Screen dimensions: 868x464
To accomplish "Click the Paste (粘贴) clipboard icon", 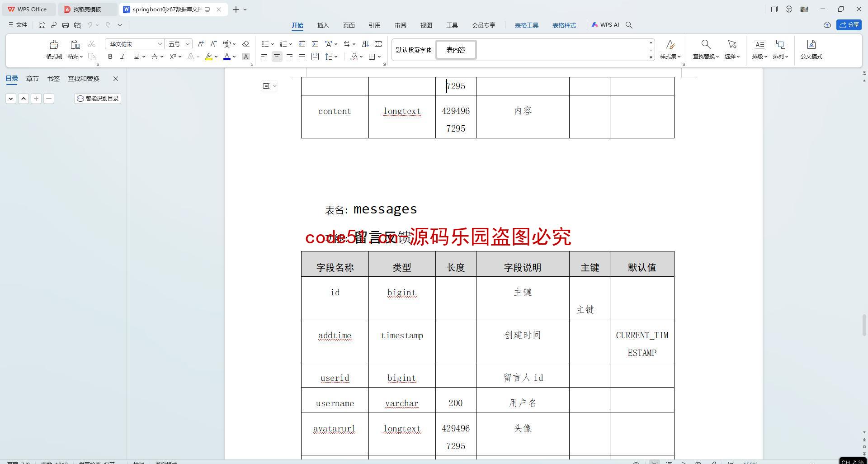I will (75, 44).
